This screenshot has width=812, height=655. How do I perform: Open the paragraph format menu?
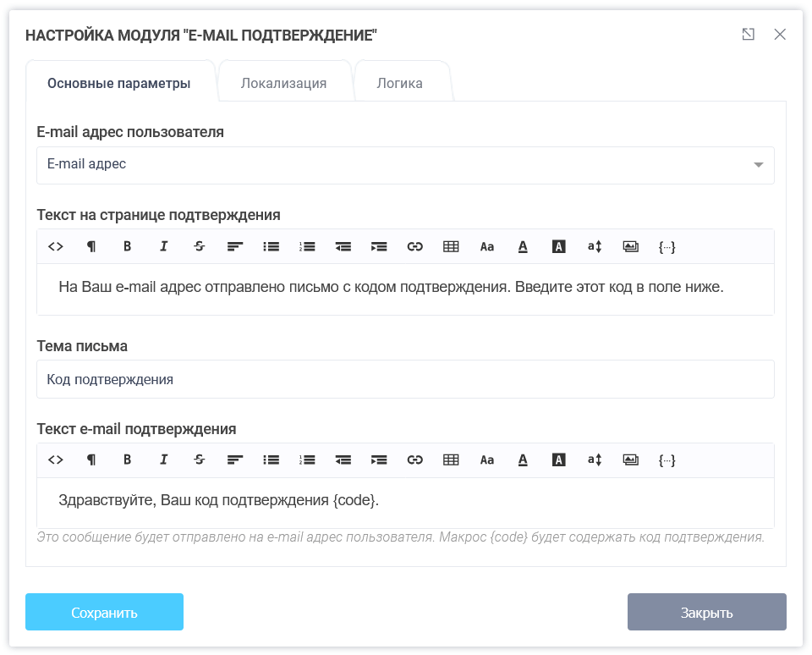tap(91, 246)
